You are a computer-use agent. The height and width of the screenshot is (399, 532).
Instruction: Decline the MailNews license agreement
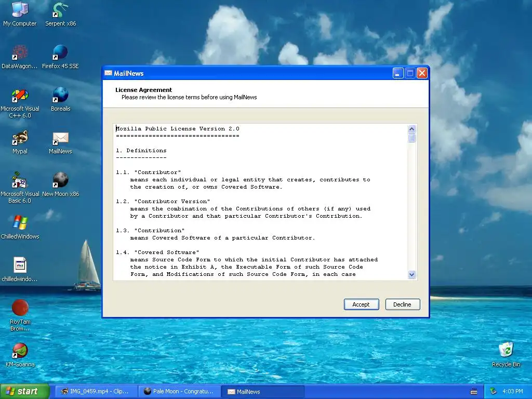point(403,304)
